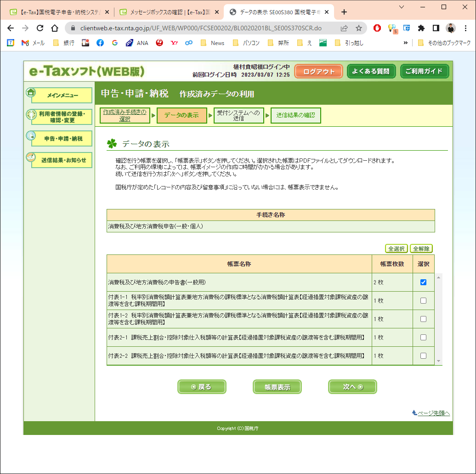Open the Google bookmark icon
The height and width of the screenshot is (474, 476).
[115, 43]
